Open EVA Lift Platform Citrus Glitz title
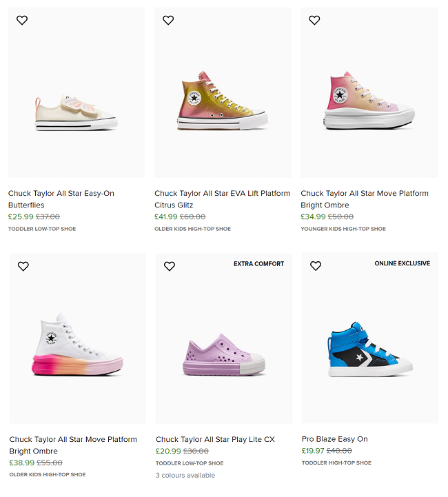 pos(222,199)
